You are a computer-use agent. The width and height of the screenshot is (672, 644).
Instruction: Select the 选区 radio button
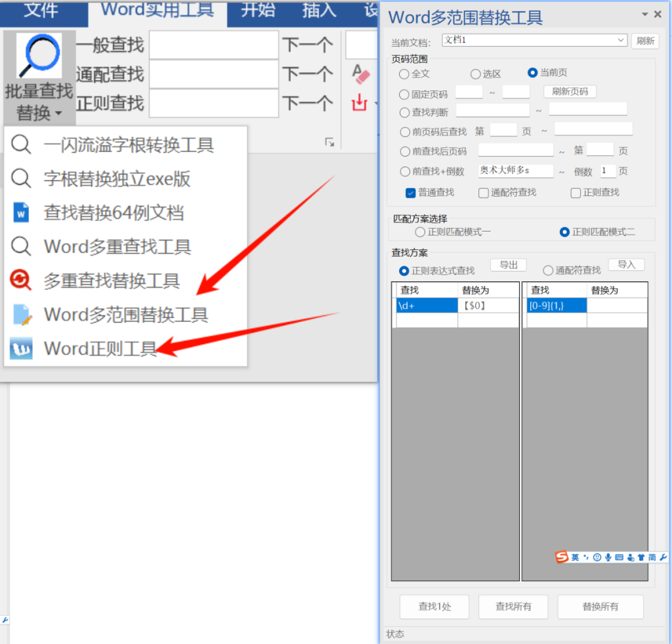tap(475, 74)
